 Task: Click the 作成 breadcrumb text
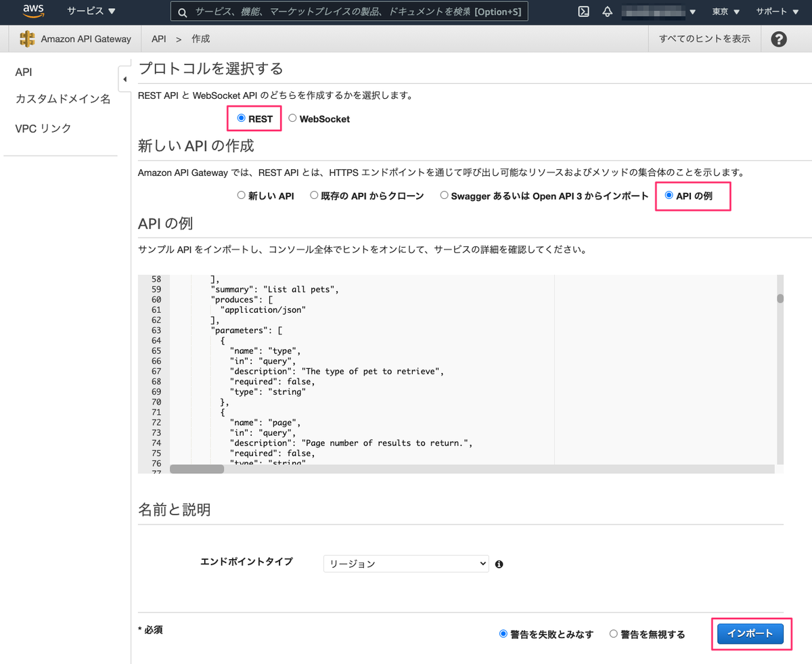click(201, 39)
